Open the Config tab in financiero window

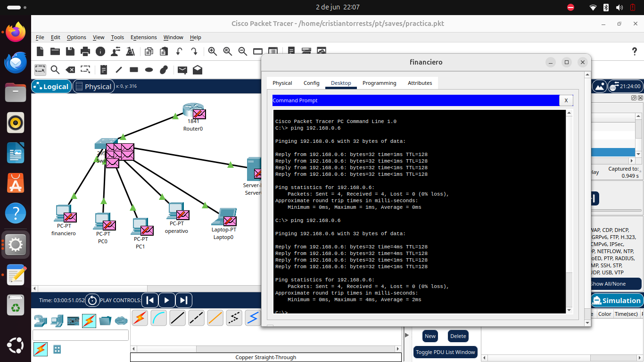click(312, 83)
